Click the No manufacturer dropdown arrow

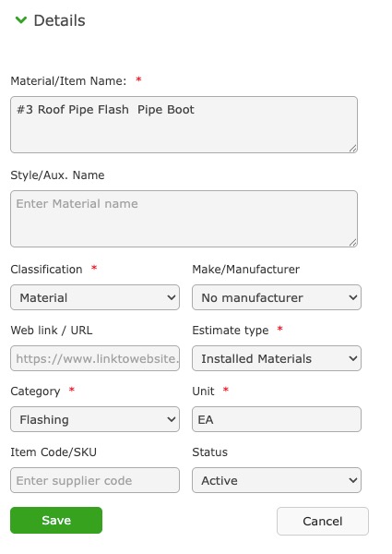353,297
